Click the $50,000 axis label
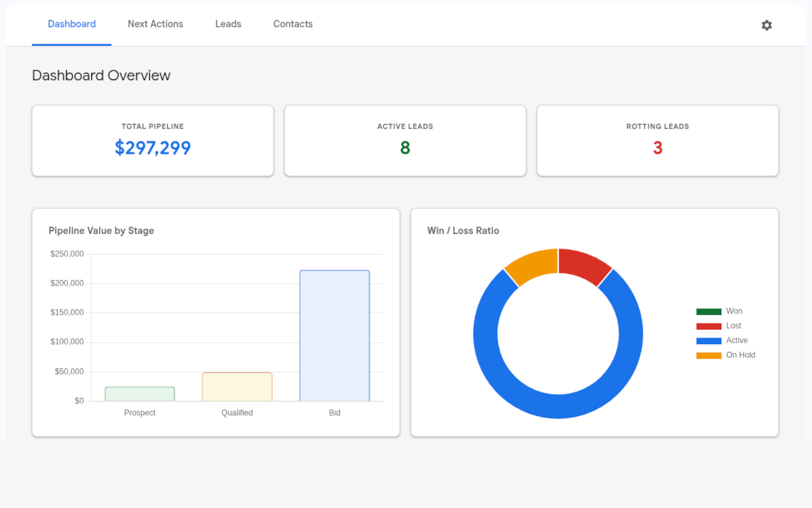This screenshot has width=812, height=508. pyautogui.click(x=69, y=371)
